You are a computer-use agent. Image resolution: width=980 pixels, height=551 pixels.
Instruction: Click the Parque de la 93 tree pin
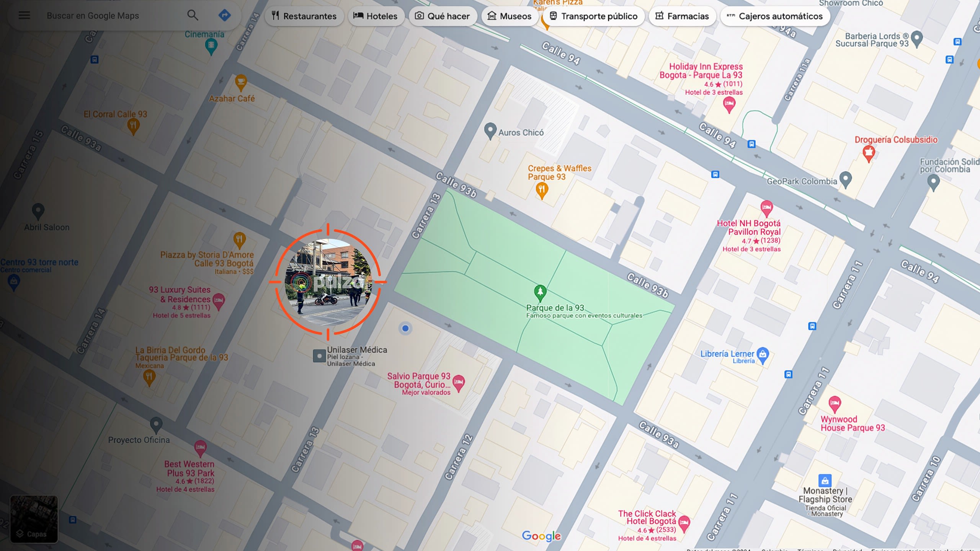(x=540, y=293)
